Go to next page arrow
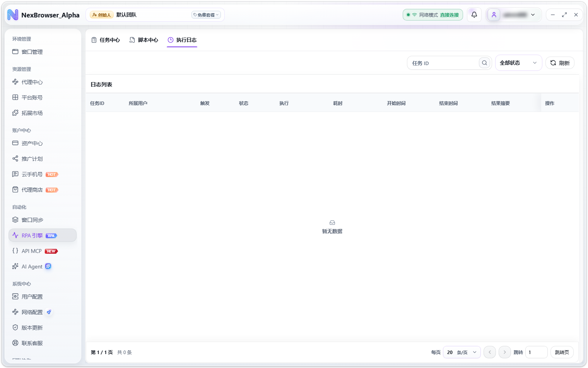 505,352
